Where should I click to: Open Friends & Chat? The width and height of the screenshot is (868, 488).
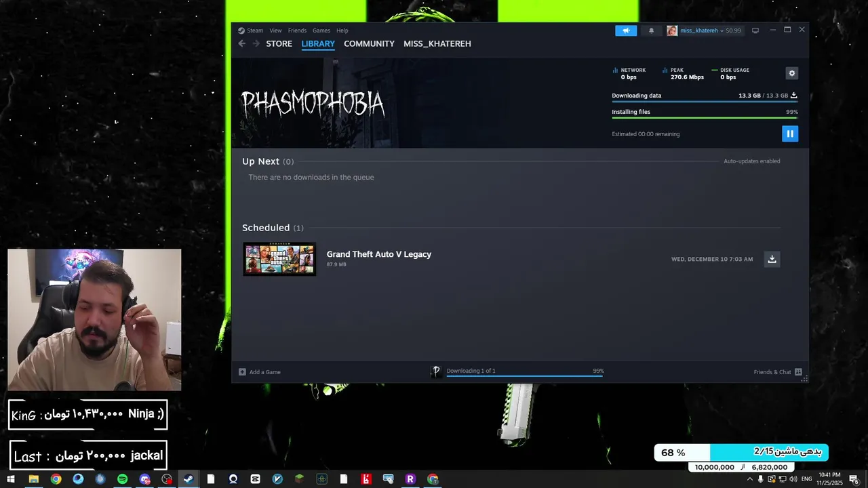coord(772,372)
